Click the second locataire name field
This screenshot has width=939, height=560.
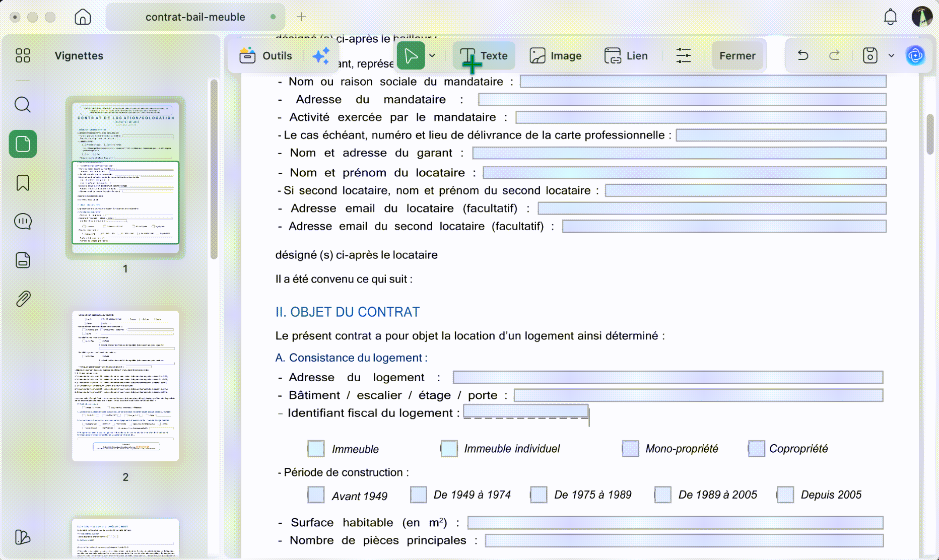point(746,190)
